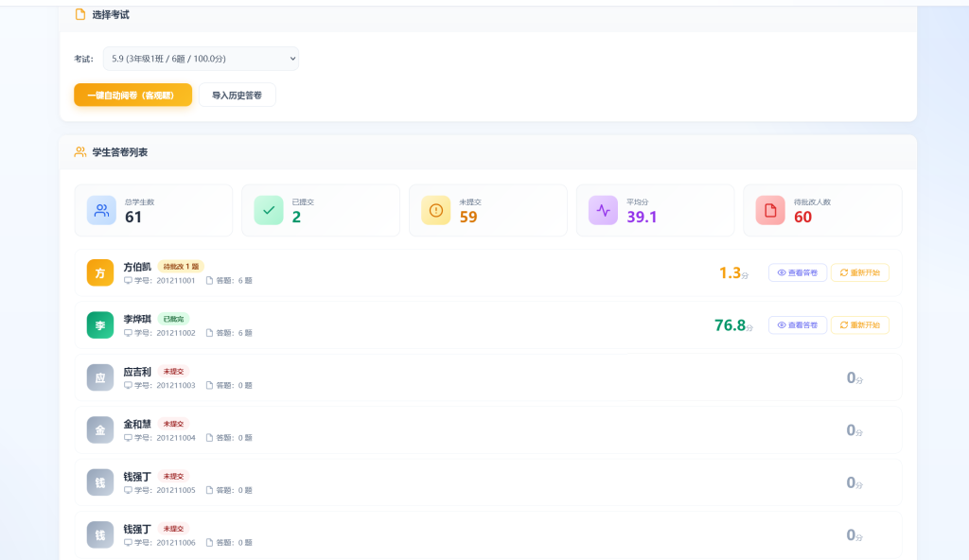Click student number 201211003
The image size is (969, 560).
tap(175, 386)
